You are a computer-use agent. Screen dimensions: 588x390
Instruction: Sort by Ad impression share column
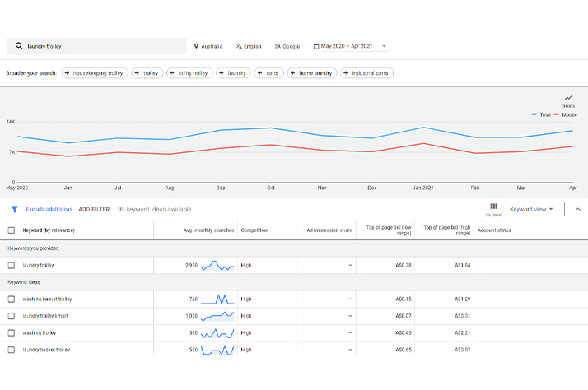329,230
